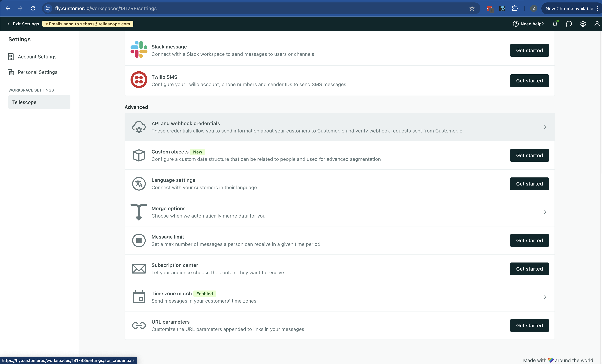The image size is (602, 364).
Task: Click the Subscription center envelope icon
Action: 139,269
